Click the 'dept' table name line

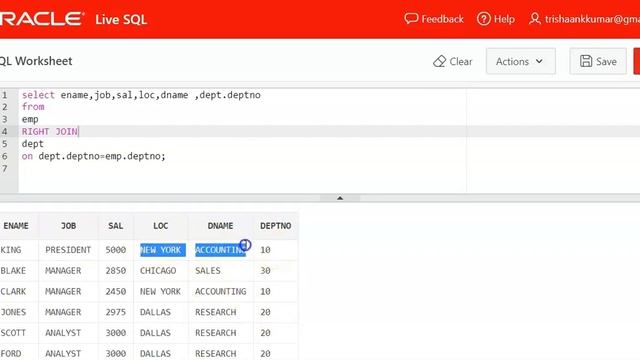click(x=33, y=144)
